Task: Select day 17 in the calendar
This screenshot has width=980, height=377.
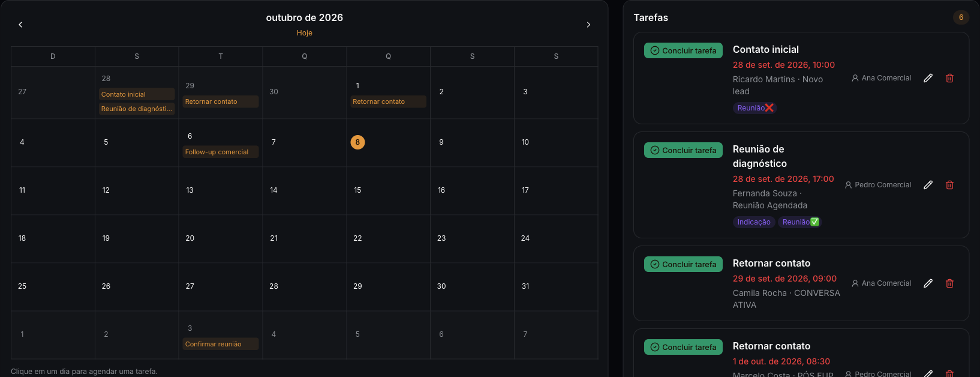Action: click(556, 190)
